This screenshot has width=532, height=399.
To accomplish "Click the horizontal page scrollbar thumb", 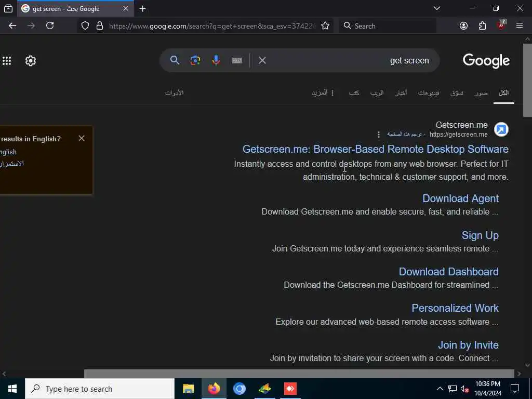I will tap(299, 374).
